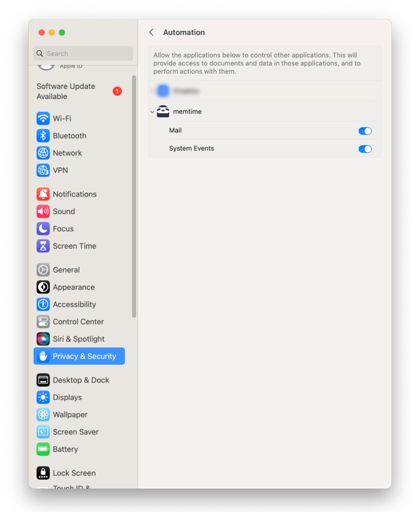Select Privacy & Security in sidebar
This screenshot has height=512, width=420.
[79, 356]
